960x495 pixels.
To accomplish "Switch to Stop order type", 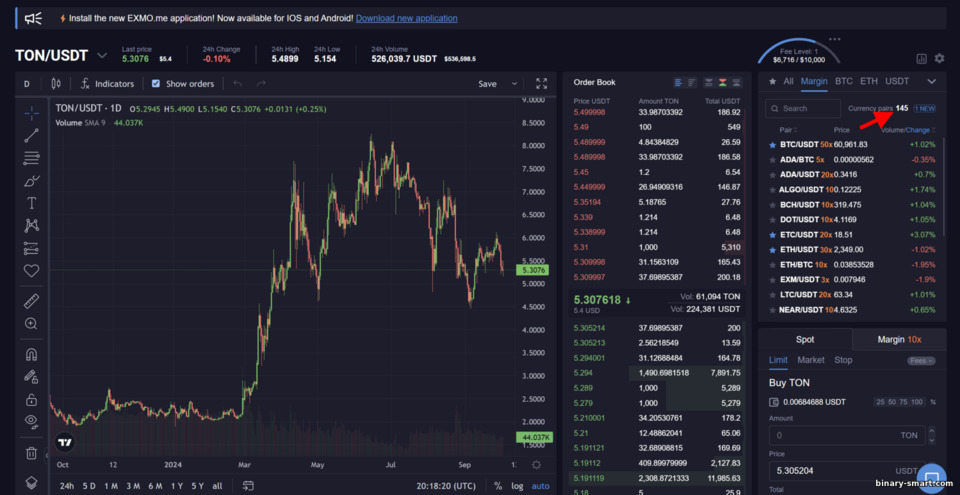I will point(843,360).
